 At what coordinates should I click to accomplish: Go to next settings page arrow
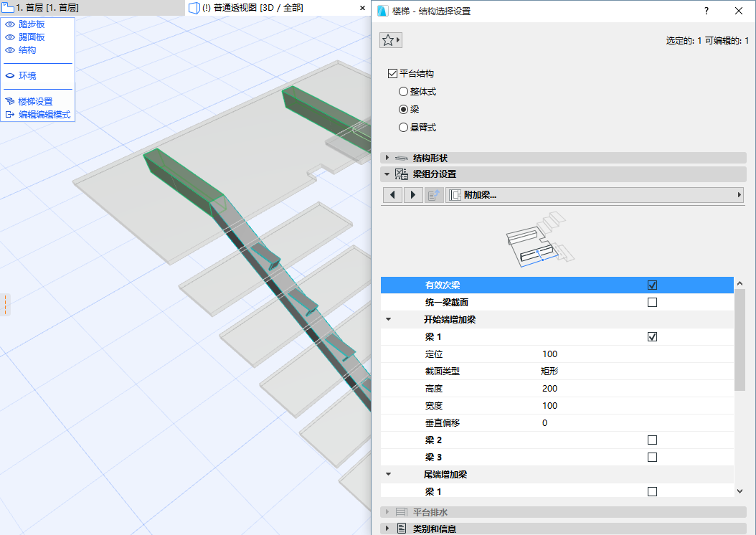(x=413, y=195)
